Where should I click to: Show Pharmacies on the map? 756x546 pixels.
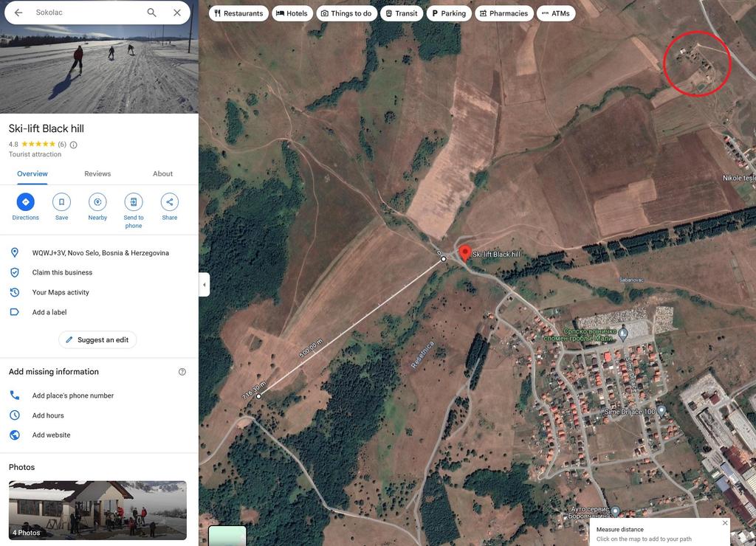[x=503, y=13]
